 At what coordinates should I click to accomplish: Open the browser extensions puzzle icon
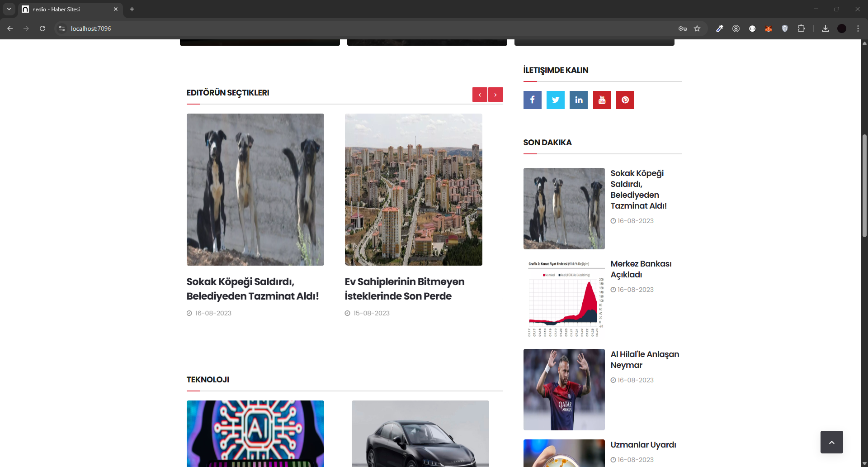[801, 29]
